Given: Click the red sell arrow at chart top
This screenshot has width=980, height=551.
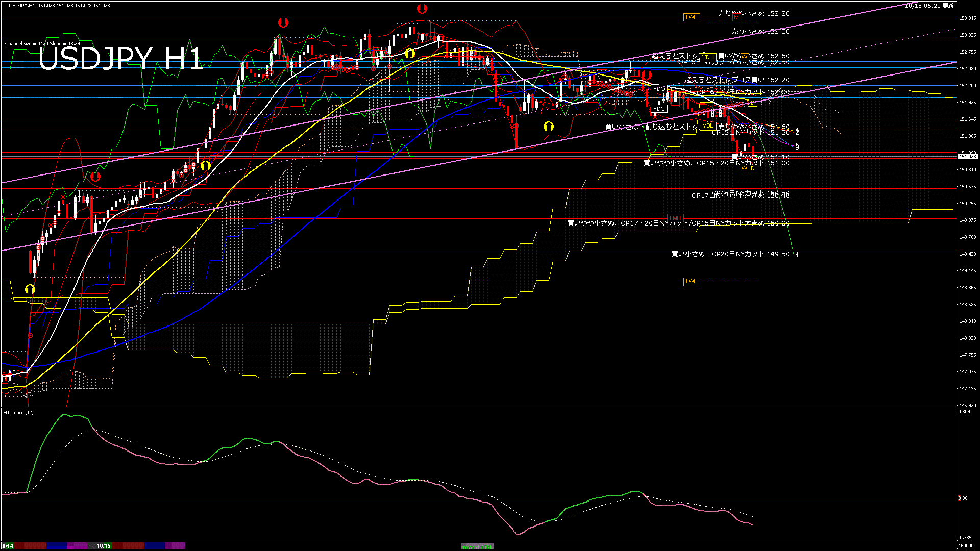Looking at the screenshot, I should pos(422,9).
